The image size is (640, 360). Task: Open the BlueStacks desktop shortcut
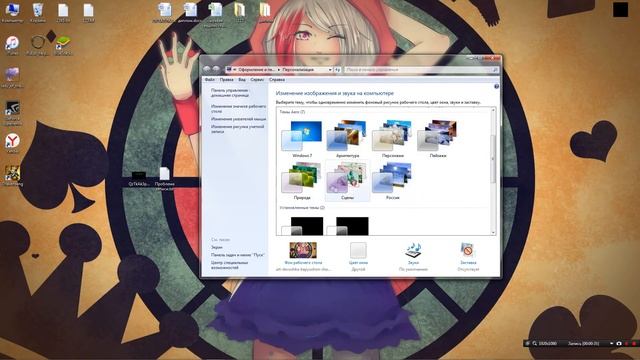[x=62, y=46]
